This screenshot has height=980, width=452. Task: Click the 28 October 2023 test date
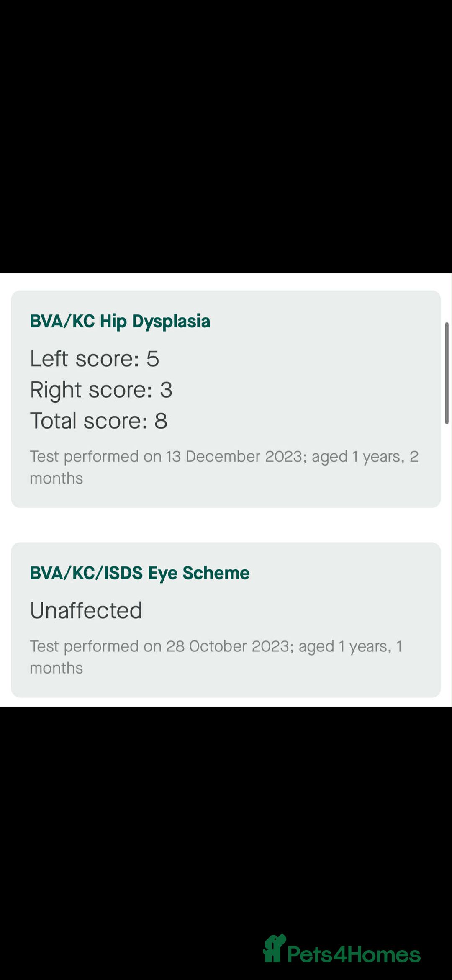228,646
